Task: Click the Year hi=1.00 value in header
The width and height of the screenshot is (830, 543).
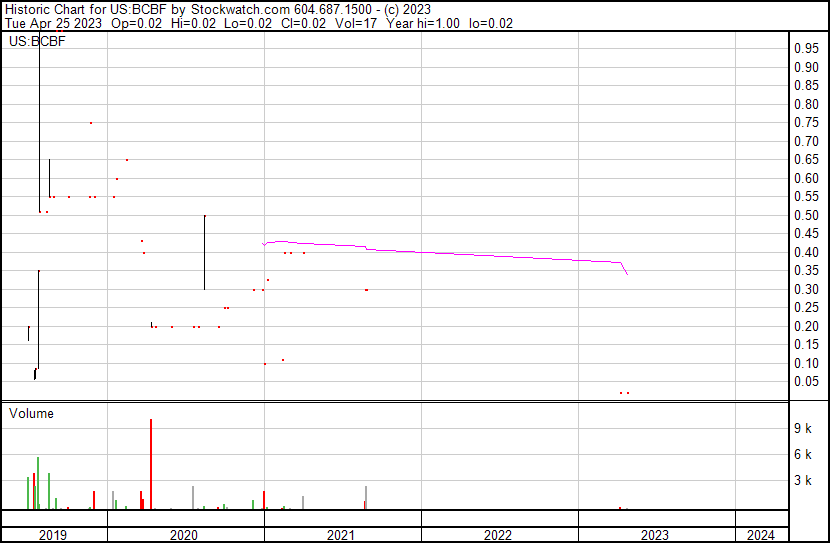Action: pyautogui.click(x=423, y=23)
